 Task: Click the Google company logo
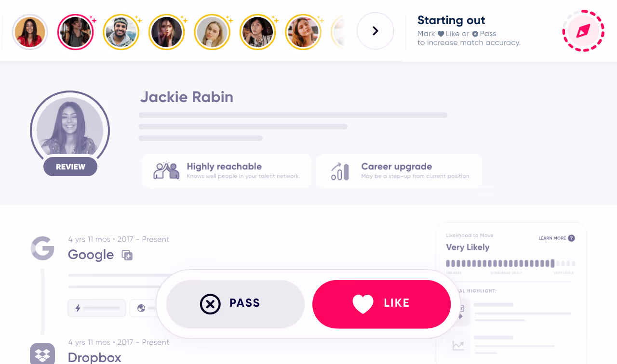[x=42, y=248]
